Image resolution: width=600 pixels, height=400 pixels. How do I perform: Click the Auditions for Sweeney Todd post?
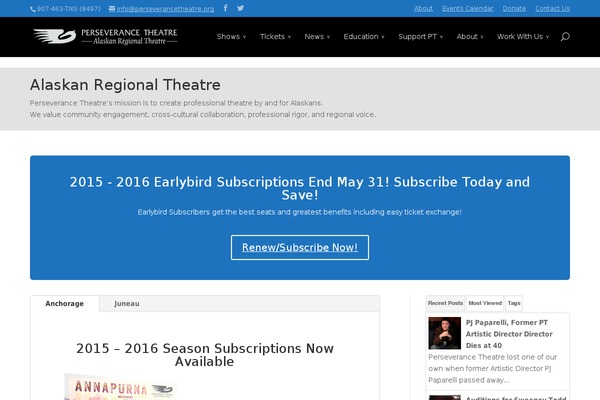tap(516, 398)
